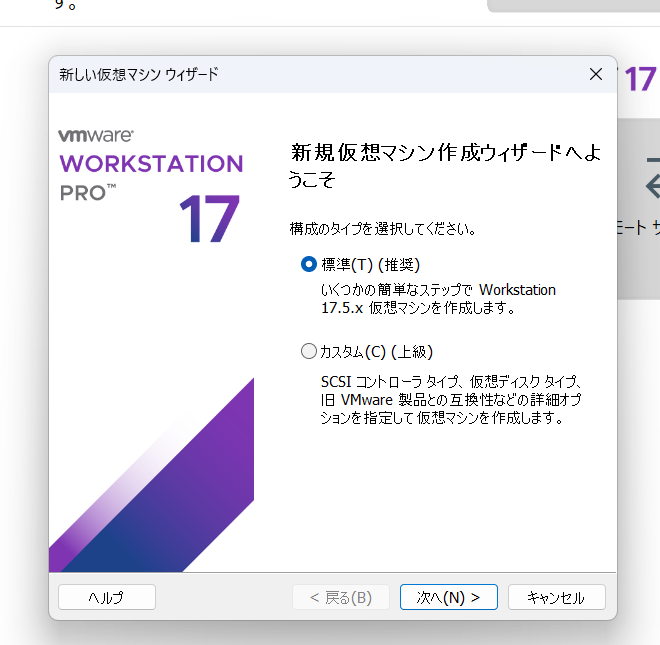
Task: Select the 標準(T) (推奨) radio button
Action: pyautogui.click(x=309, y=265)
